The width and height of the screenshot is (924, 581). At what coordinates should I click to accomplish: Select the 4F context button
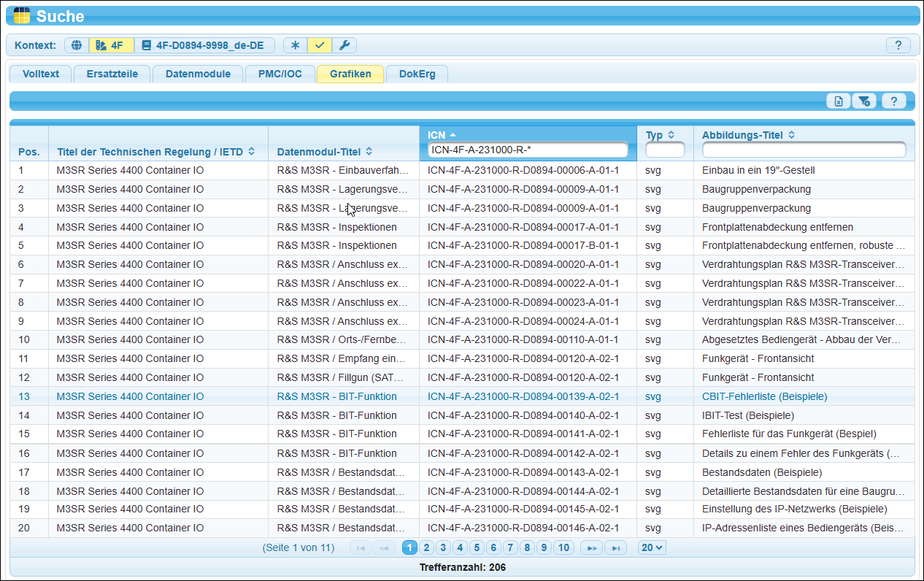pos(112,45)
